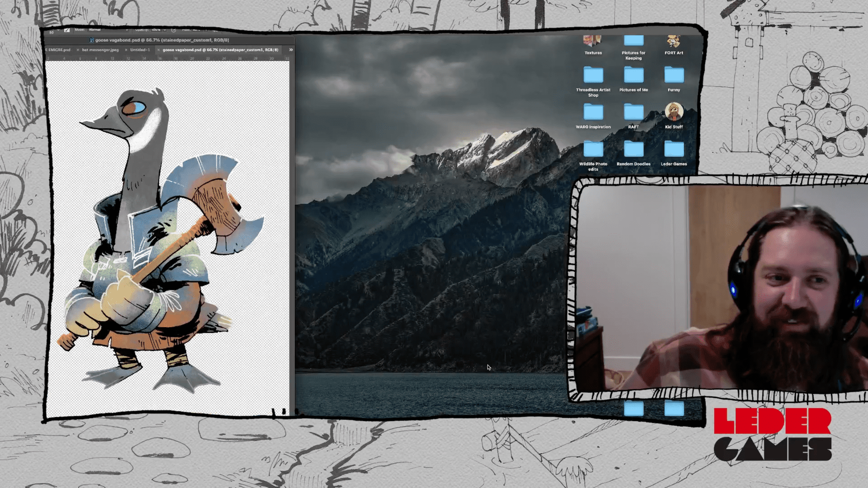Select the Random Doodles folder
The width and height of the screenshot is (868, 488).
pos(633,150)
